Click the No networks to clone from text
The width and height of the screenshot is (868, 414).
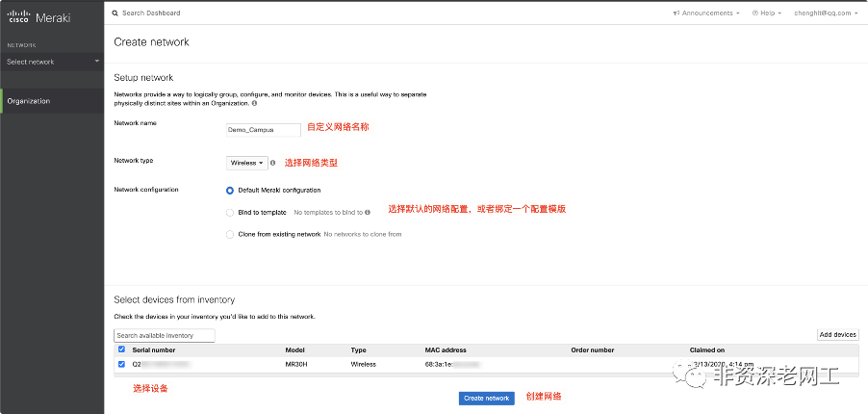point(363,234)
